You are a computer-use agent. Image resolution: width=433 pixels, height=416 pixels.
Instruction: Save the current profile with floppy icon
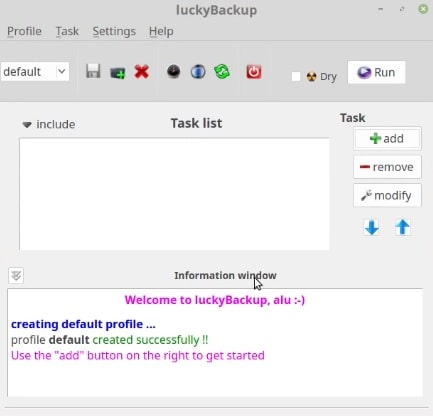coord(93,71)
